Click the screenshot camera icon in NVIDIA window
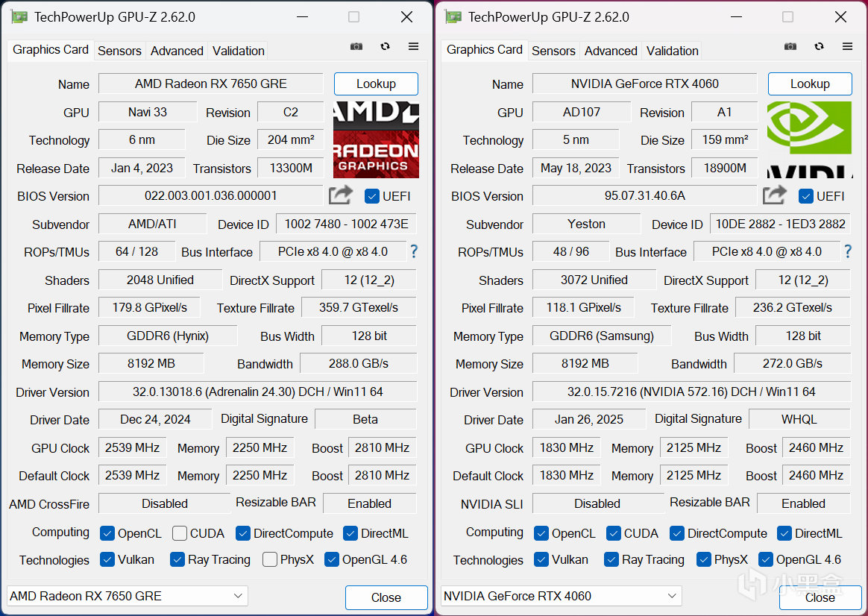 [790, 46]
